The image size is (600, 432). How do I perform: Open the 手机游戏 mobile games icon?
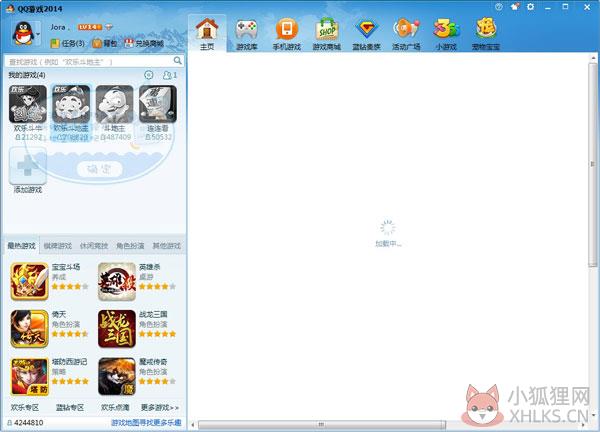pyautogui.click(x=287, y=29)
